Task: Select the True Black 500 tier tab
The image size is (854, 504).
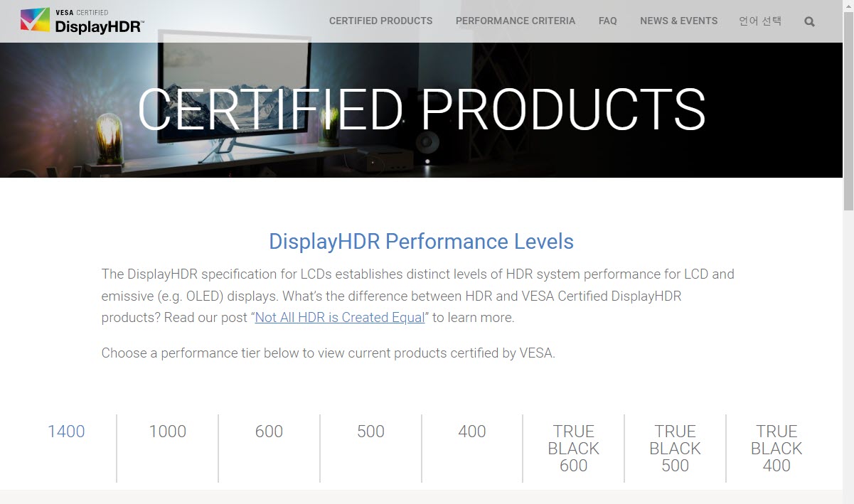Action: 675,449
